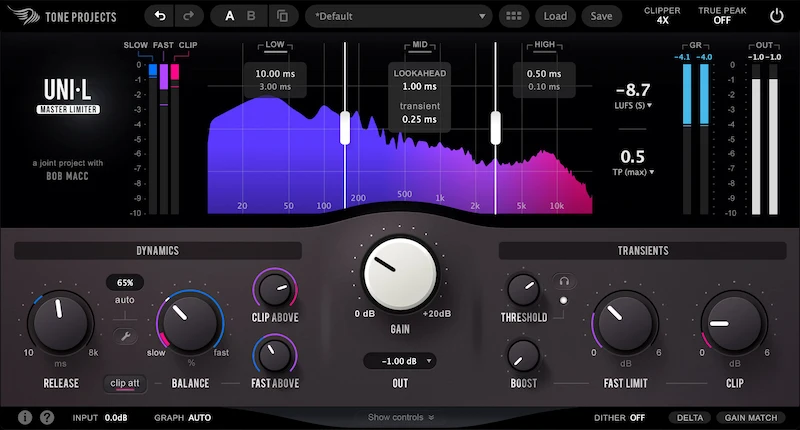Copy A/B state with the copy icon
The width and height of the screenshot is (800, 430).
point(282,16)
